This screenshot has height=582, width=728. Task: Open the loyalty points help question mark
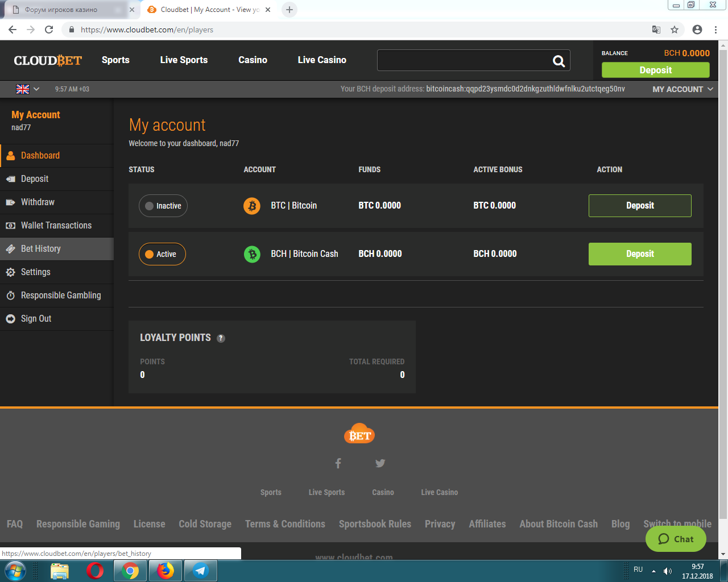pyautogui.click(x=221, y=338)
